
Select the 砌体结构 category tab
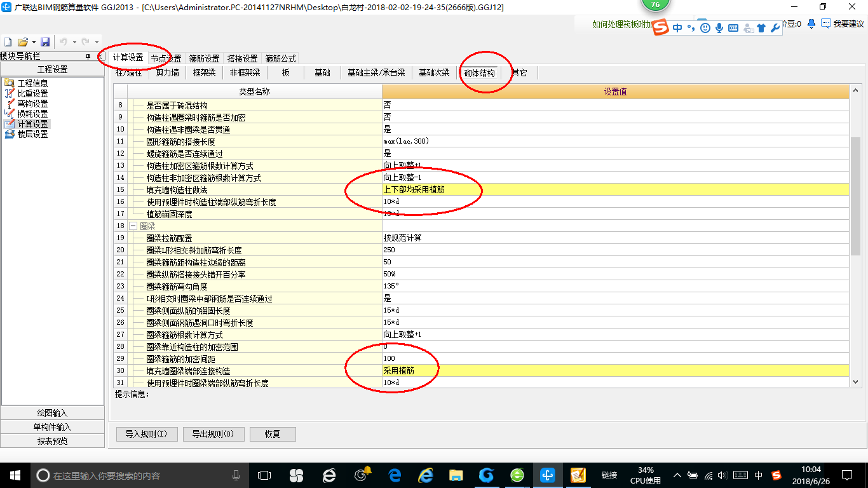(480, 72)
